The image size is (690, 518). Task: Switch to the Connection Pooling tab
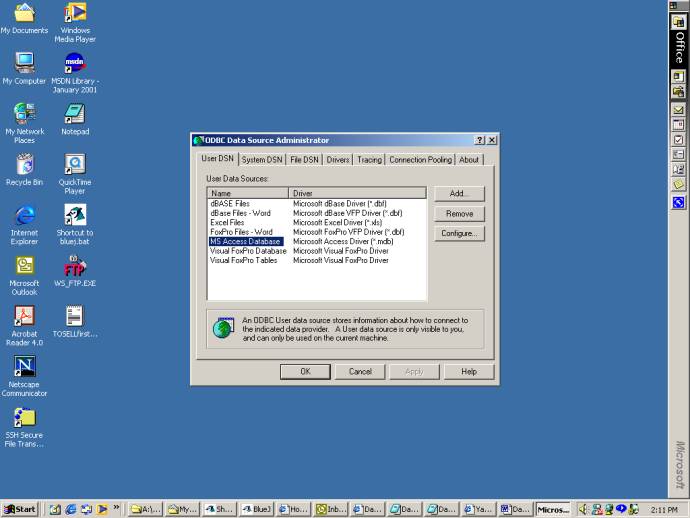pyautogui.click(x=420, y=160)
